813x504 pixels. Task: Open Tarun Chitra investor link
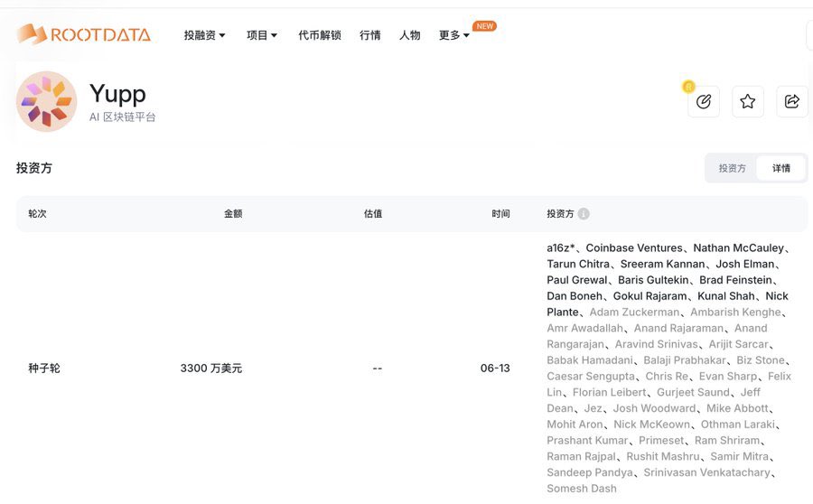578,264
